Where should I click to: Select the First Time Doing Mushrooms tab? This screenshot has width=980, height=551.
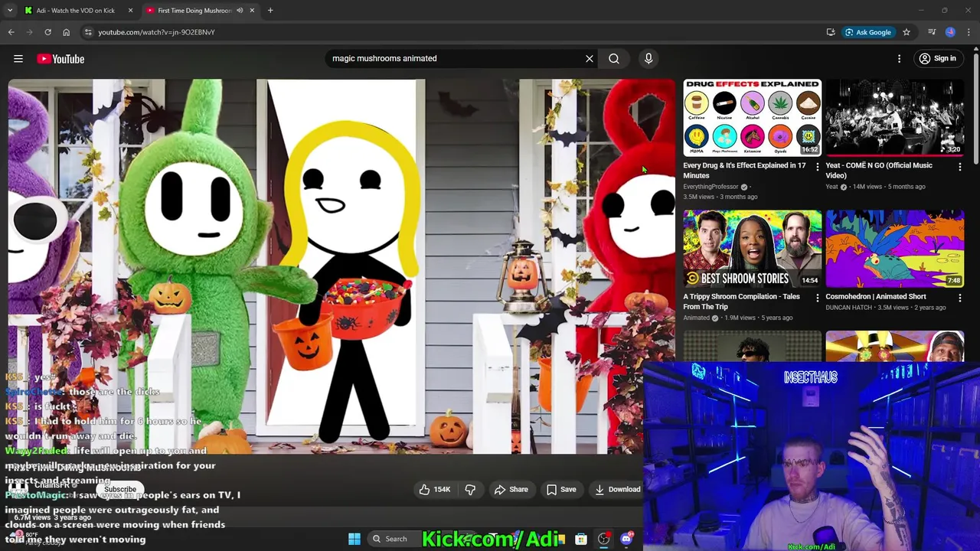click(194, 11)
